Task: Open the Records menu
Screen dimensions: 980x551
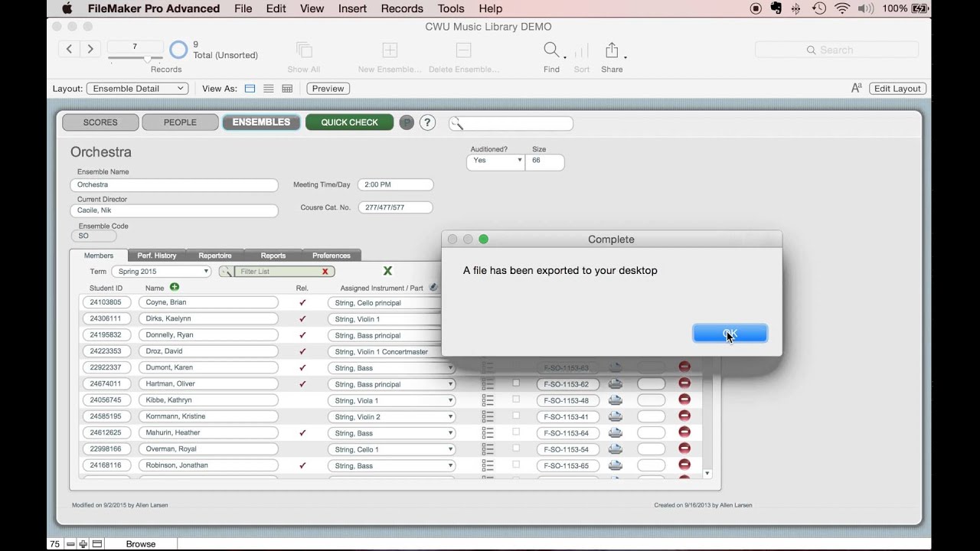Action: [402, 8]
